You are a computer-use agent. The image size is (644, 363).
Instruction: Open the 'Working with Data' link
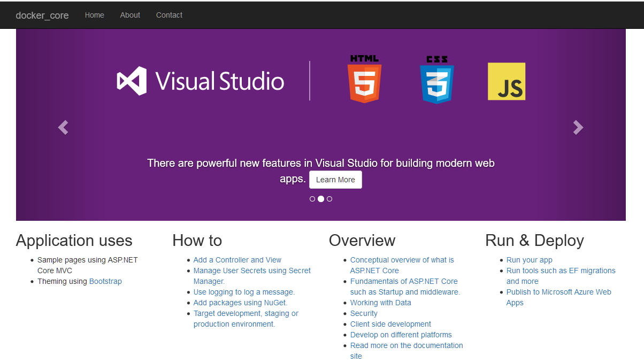click(381, 303)
